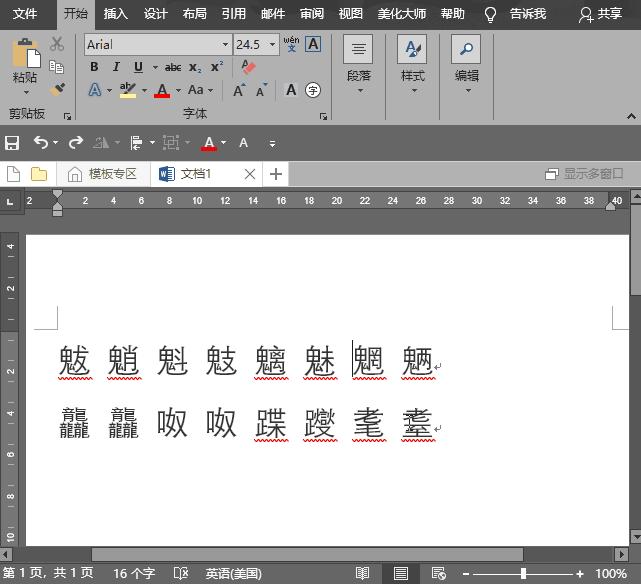Image resolution: width=641 pixels, height=584 pixels.
Task: Open Font dialog launcher
Action: pyautogui.click(x=323, y=116)
